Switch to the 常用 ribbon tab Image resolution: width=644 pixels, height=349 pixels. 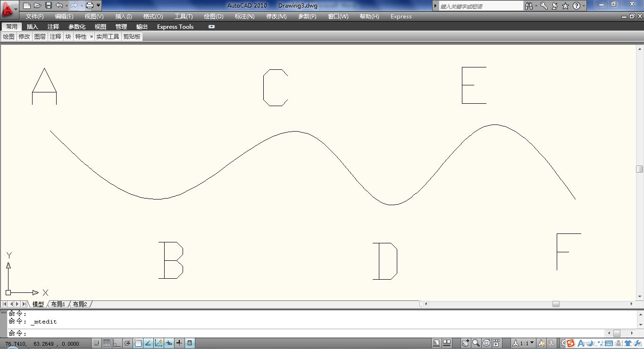click(12, 27)
